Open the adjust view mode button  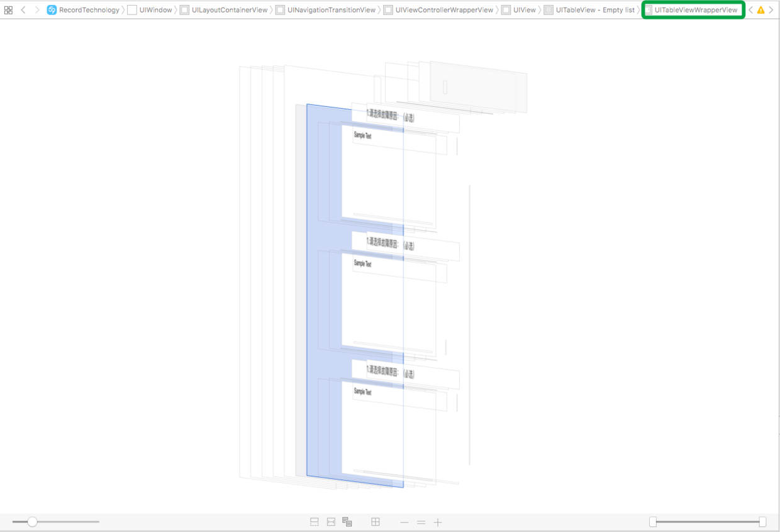click(x=347, y=522)
